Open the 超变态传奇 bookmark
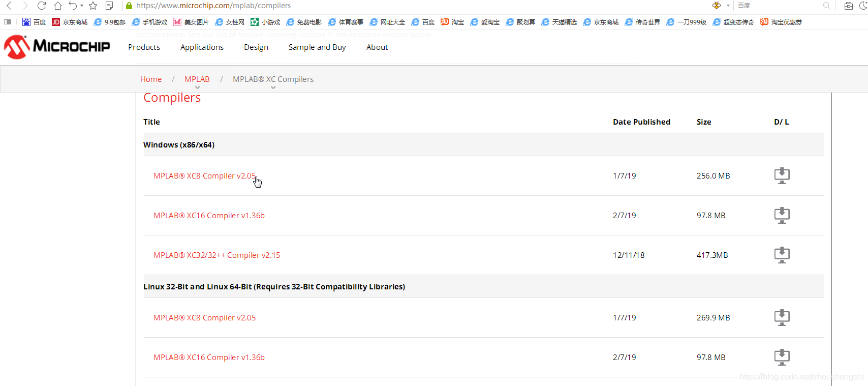The height and width of the screenshot is (386, 868). (x=733, y=22)
